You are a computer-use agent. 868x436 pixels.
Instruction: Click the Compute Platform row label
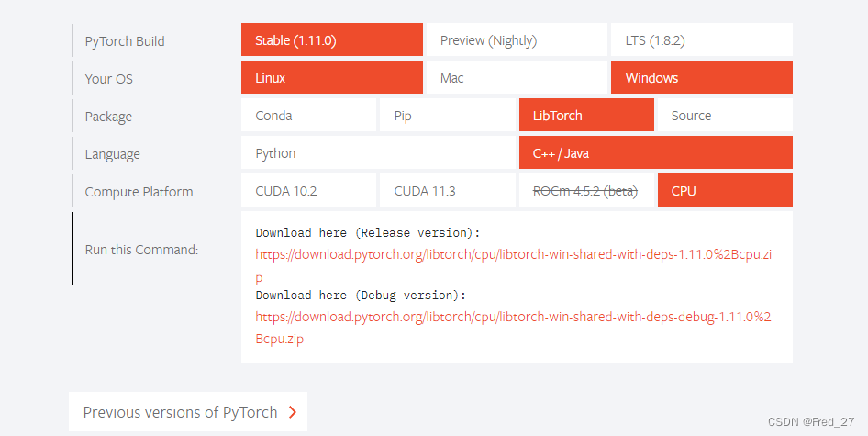coord(139,192)
